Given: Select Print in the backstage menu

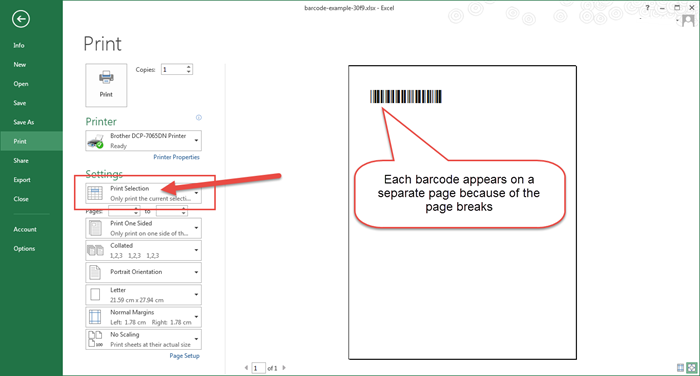Looking at the screenshot, I should click(20, 141).
